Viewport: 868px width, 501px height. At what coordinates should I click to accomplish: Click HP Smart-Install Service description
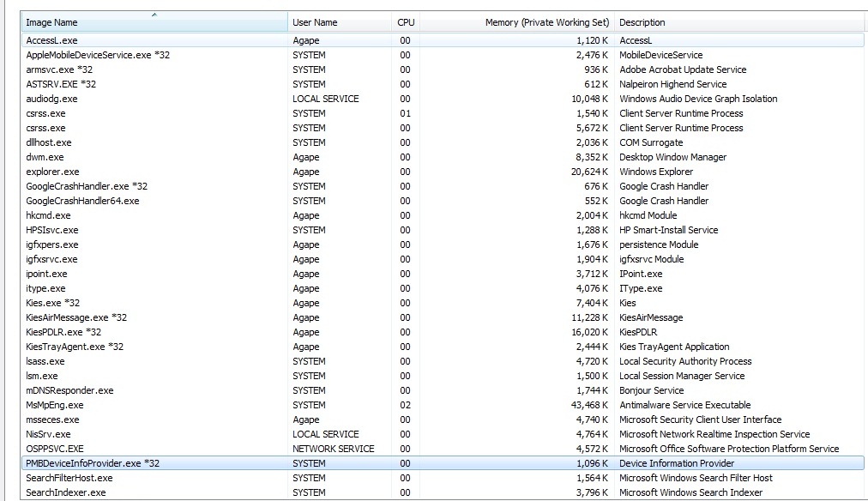pyautogui.click(x=668, y=230)
